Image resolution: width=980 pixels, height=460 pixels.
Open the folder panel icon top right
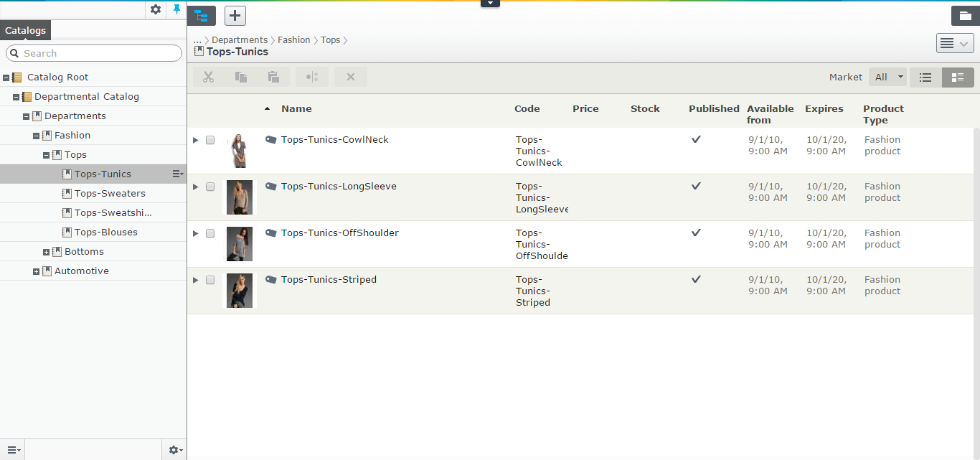pos(965,15)
